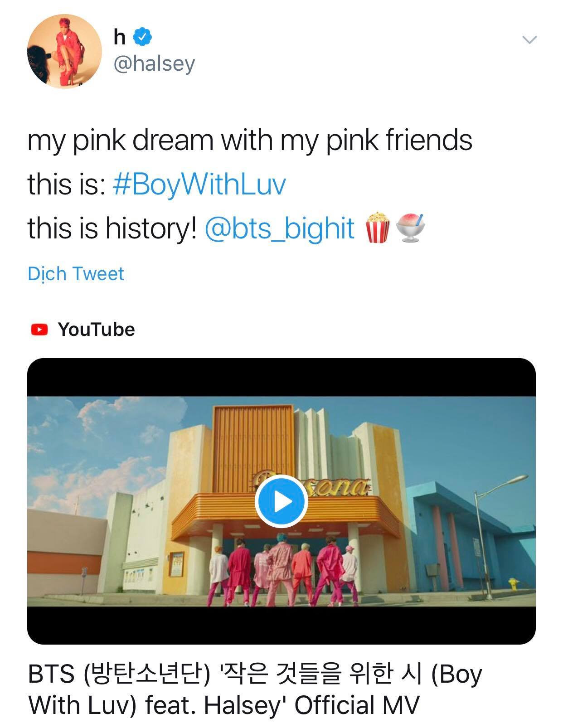Image resolution: width=563 pixels, height=728 pixels.
Task: Click the shaved ice emoji
Action: tap(410, 228)
